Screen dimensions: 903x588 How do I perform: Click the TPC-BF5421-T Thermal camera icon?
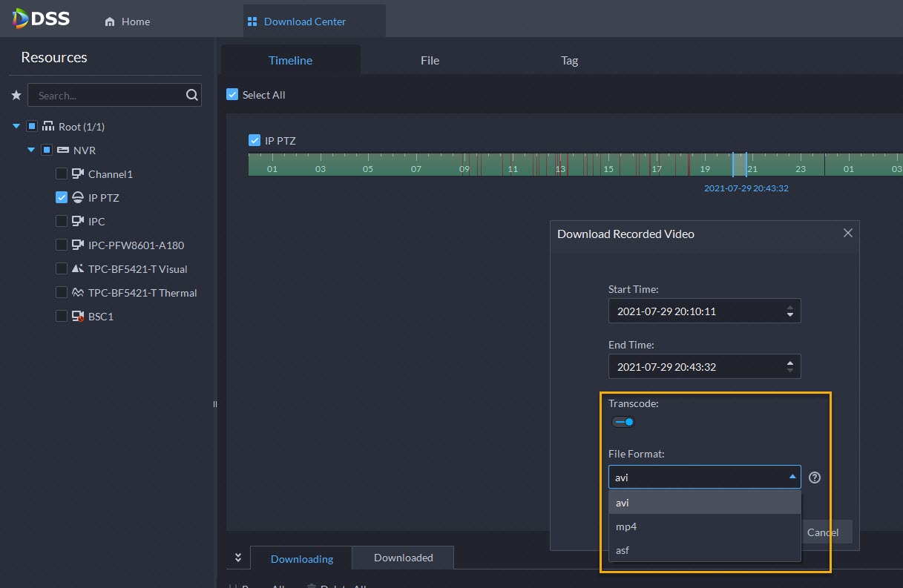pyautogui.click(x=78, y=293)
